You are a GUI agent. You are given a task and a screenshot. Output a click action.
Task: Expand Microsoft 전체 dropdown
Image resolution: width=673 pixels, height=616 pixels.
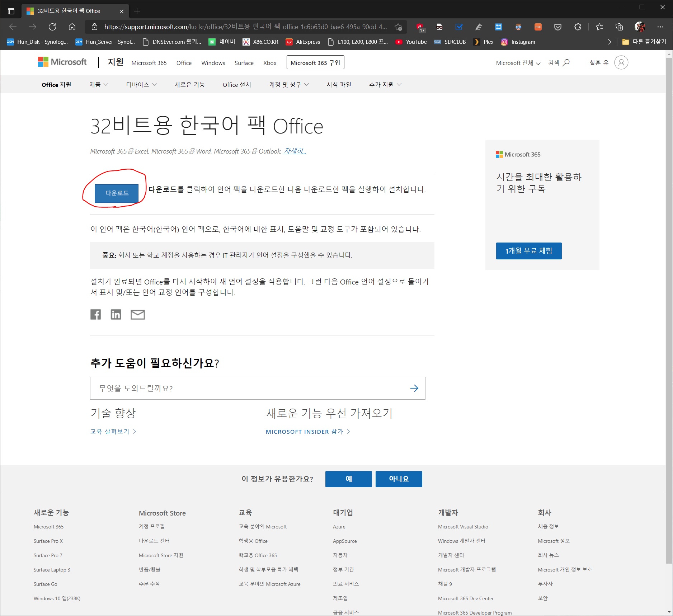pyautogui.click(x=518, y=63)
